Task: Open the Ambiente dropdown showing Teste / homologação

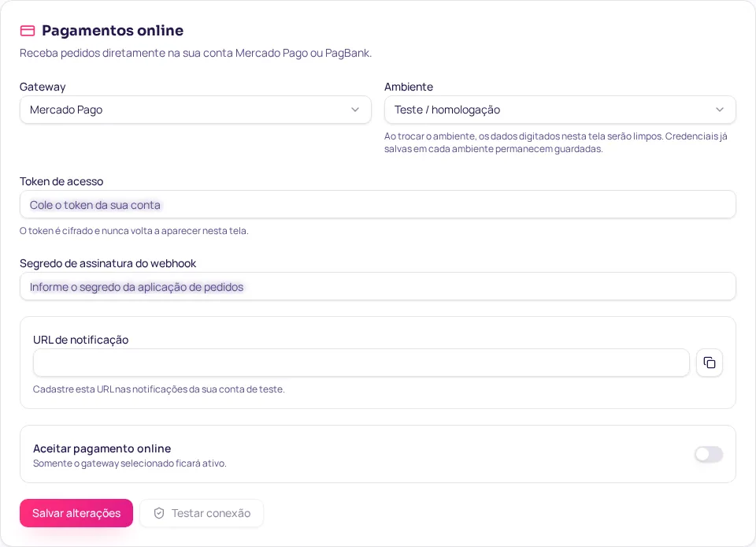Action: tap(560, 110)
